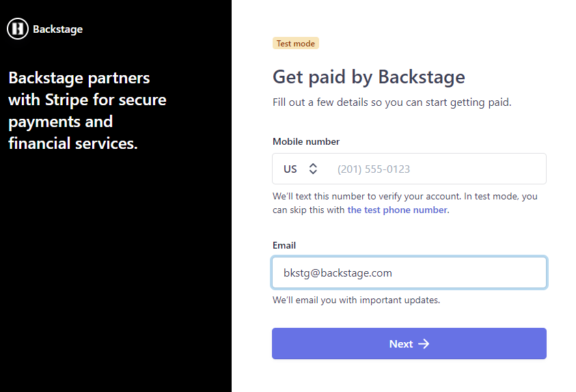Click the Mobile number label
This screenshot has width=576, height=392.
coord(306,141)
